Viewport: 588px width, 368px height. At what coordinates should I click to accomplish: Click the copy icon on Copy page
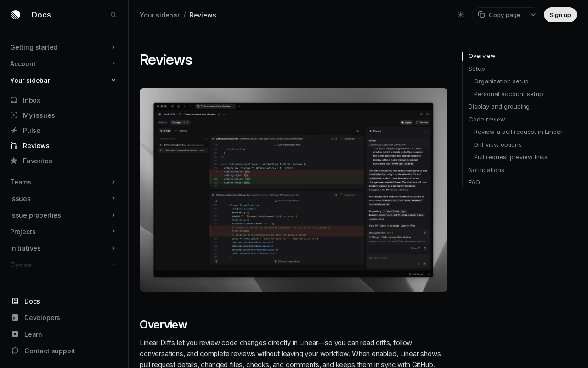tap(481, 15)
